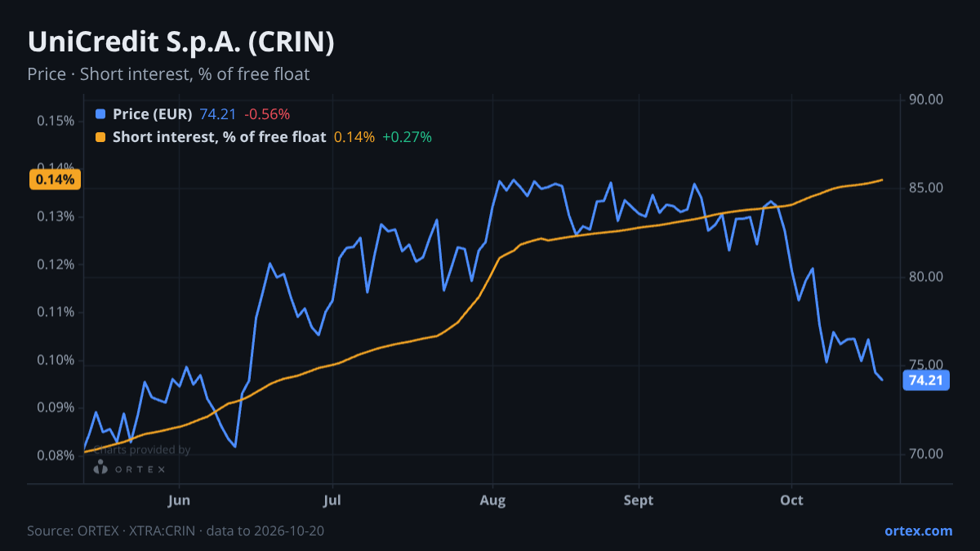Select the Price (EUR) legend label

(153, 114)
